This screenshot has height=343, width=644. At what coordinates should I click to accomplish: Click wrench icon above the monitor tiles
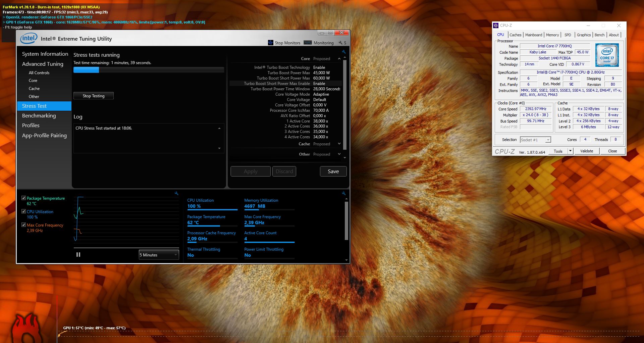coord(344,193)
